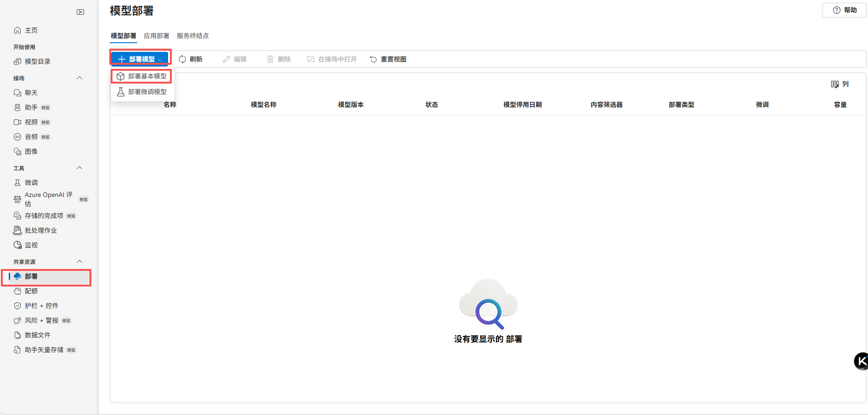Open 数据文件 from the sidebar
This screenshot has height=415, width=868.
(x=37, y=335)
